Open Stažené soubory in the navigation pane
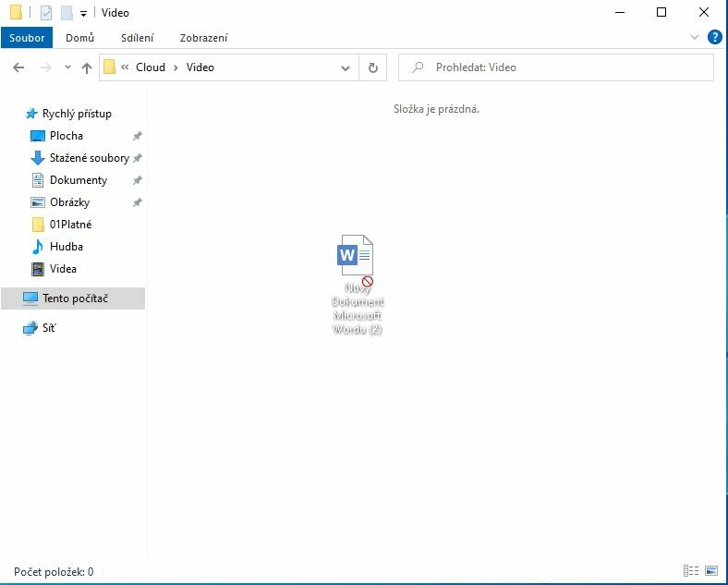Screen dimensions: 728x585 tap(89, 158)
